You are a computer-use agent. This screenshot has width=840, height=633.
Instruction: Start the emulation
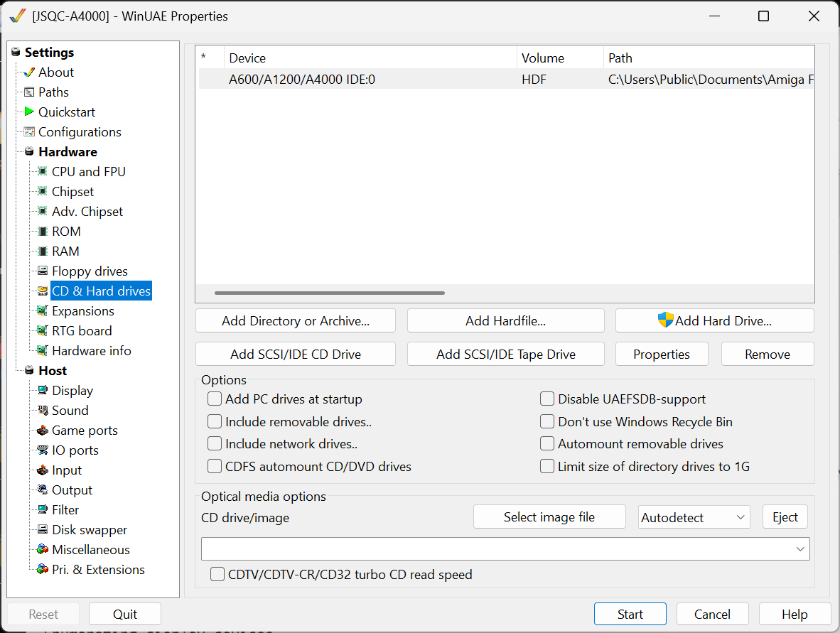click(630, 614)
